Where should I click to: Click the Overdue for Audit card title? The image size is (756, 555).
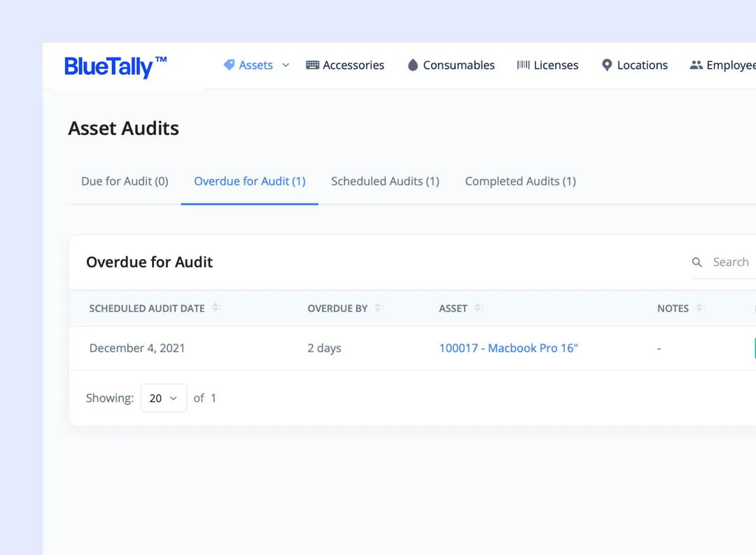(150, 262)
